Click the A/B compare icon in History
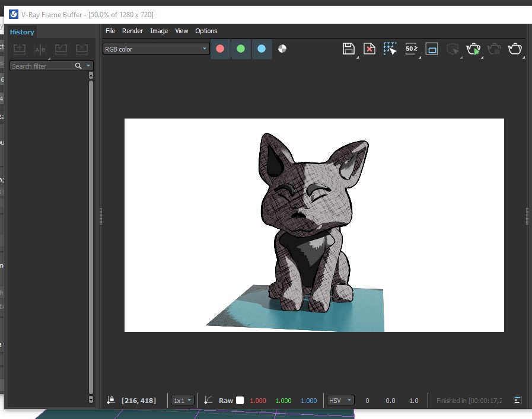The image size is (532, 419). (40, 49)
